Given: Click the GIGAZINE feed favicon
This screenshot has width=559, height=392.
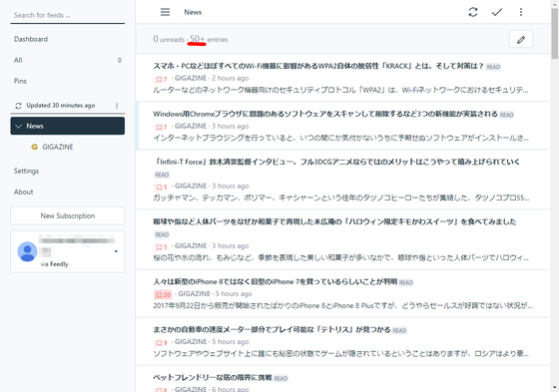Looking at the screenshot, I should coord(34,147).
